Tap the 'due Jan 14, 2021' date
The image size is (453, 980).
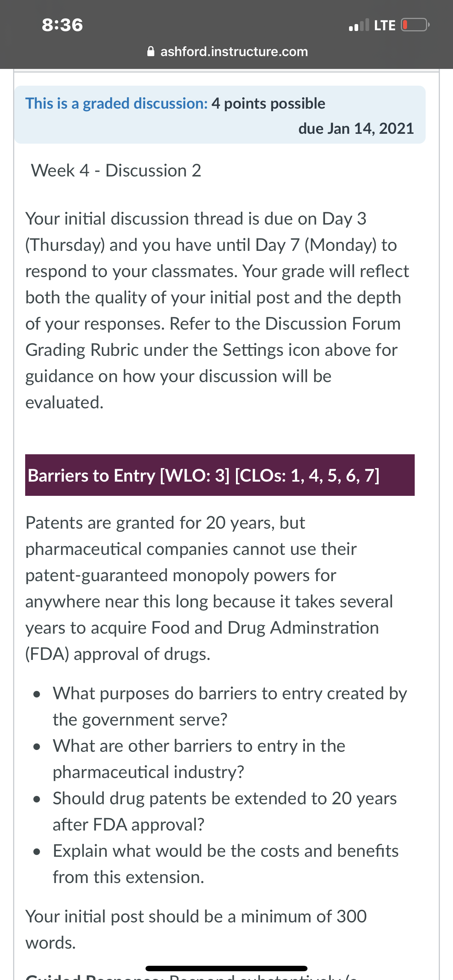click(356, 128)
